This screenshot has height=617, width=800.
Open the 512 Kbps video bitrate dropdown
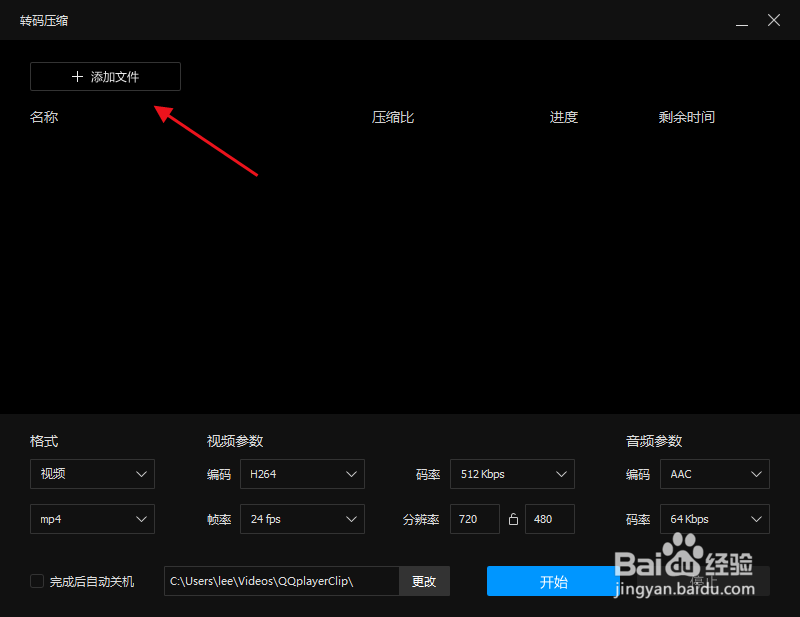512,473
